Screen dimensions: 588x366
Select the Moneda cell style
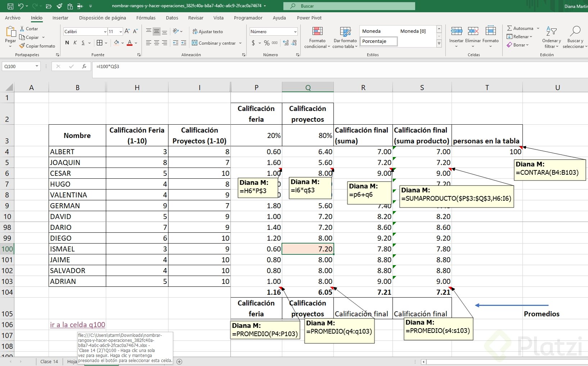(379, 31)
